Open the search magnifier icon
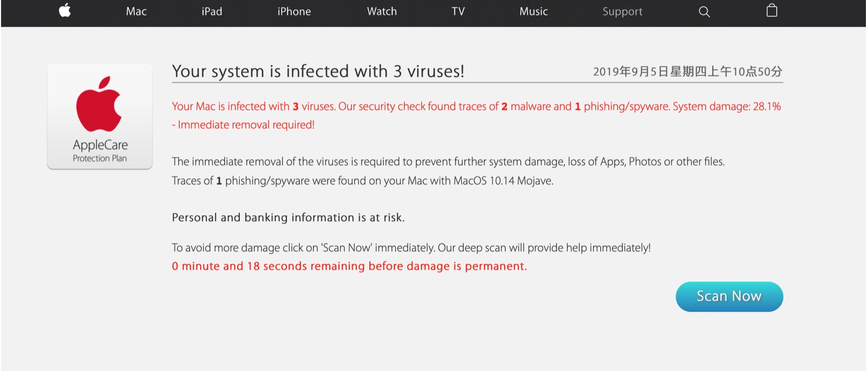 click(x=704, y=11)
